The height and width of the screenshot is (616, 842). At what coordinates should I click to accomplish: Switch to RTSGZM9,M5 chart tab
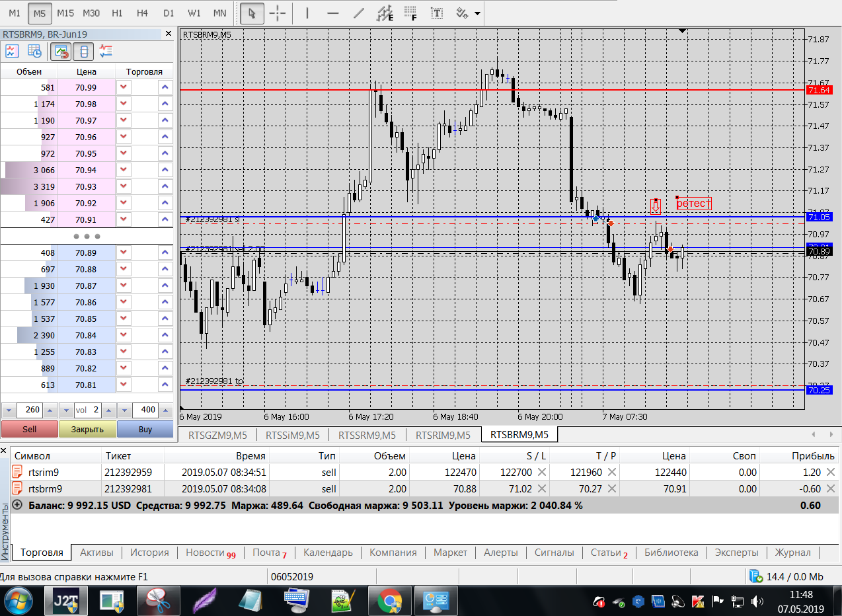click(217, 435)
